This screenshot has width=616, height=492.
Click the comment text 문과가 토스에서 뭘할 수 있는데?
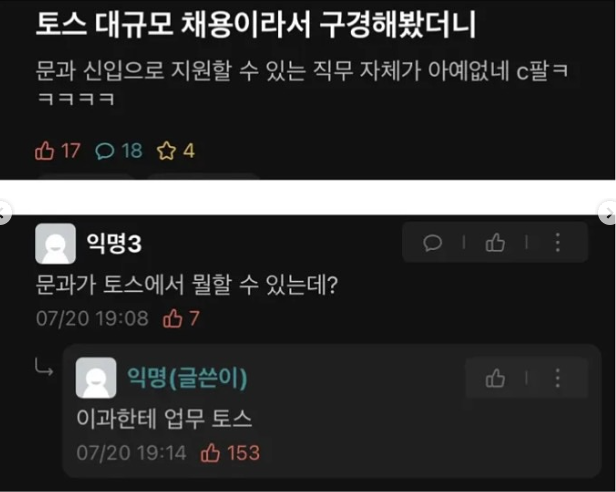187,285
